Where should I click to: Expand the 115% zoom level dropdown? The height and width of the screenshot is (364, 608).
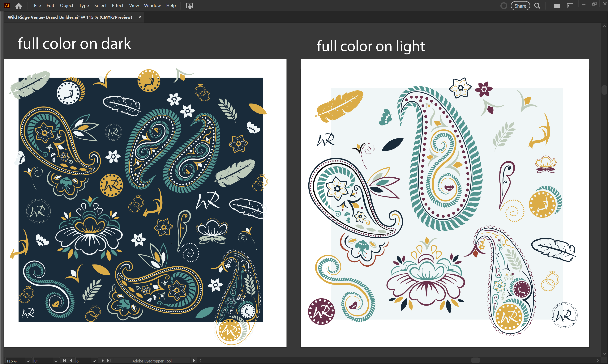pos(28,361)
